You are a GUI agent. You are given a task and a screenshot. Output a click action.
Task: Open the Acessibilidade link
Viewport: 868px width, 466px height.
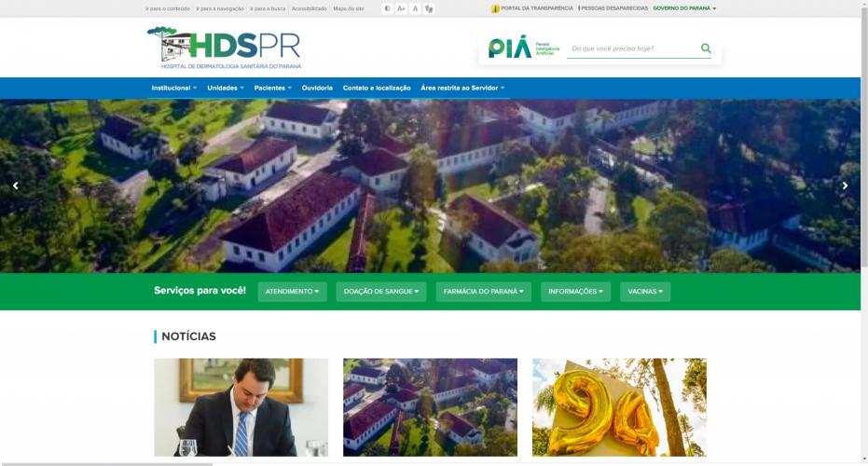(309, 9)
